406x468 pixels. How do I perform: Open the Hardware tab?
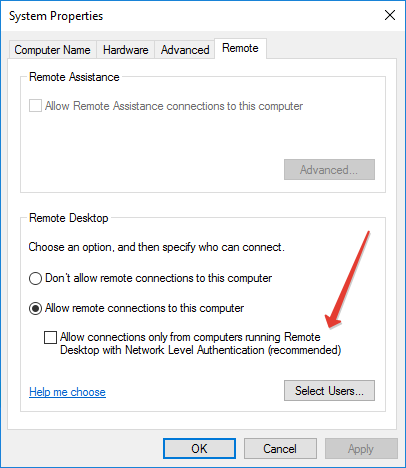126,50
